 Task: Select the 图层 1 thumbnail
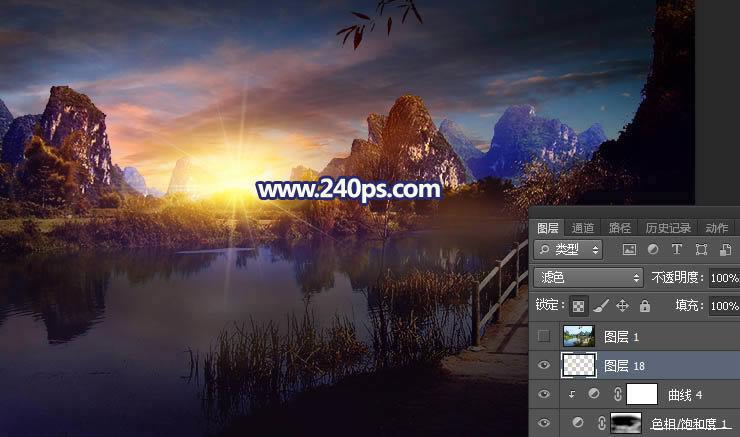pos(579,337)
